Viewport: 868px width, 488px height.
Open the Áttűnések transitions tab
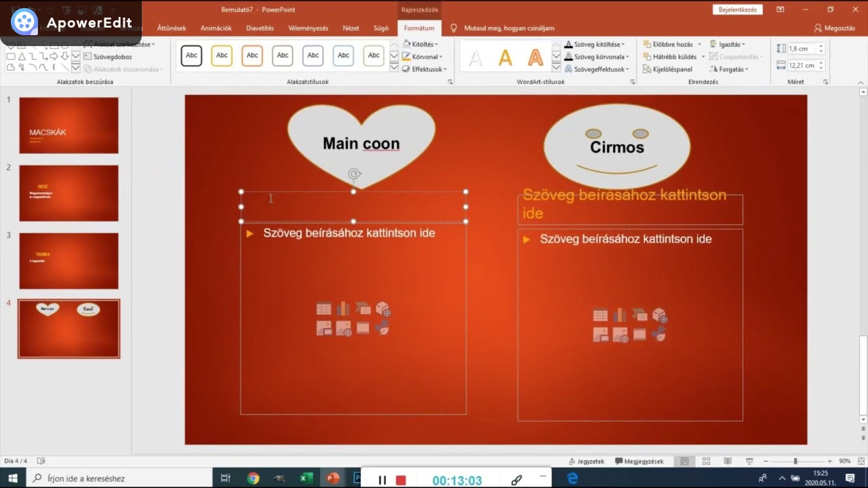click(172, 28)
